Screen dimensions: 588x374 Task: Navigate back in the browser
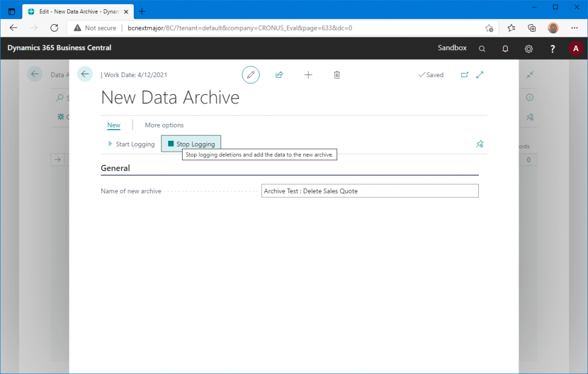[14, 28]
